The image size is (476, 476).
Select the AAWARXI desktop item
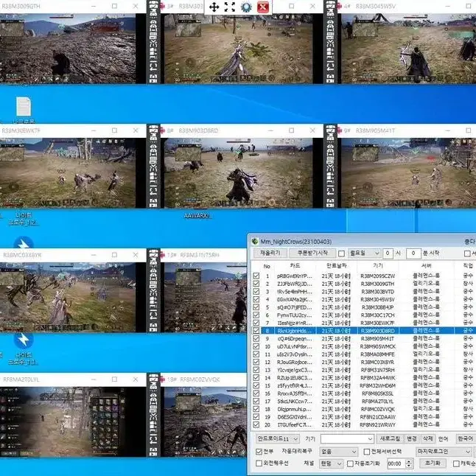click(x=197, y=216)
